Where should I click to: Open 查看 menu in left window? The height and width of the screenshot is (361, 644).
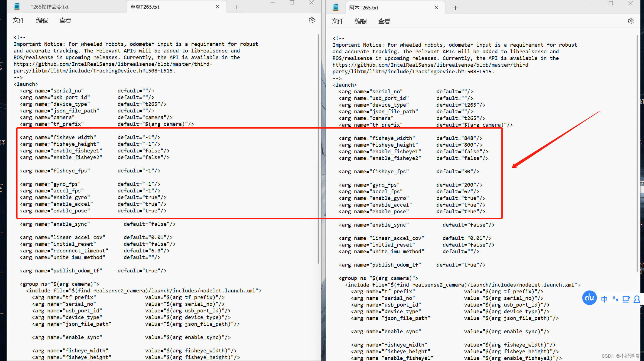tap(65, 20)
